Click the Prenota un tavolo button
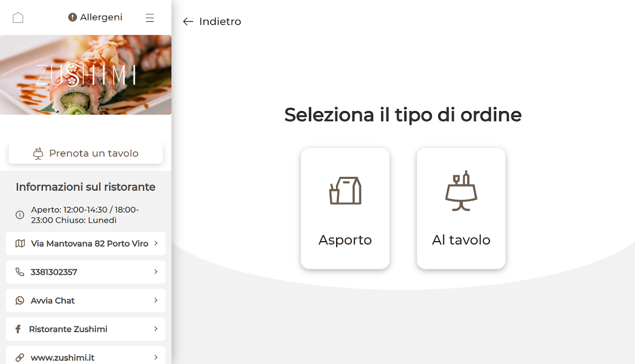Image resolution: width=635 pixels, height=364 pixels. pos(86,153)
